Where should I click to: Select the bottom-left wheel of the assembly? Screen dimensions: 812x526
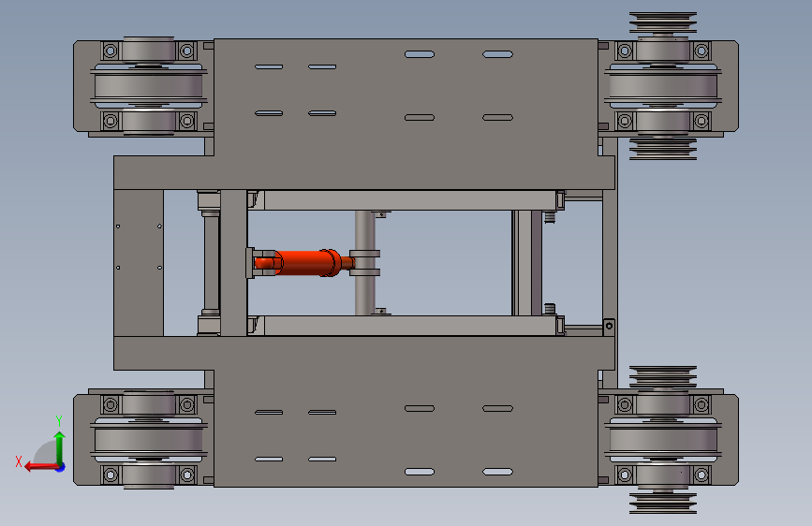tap(149, 440)
